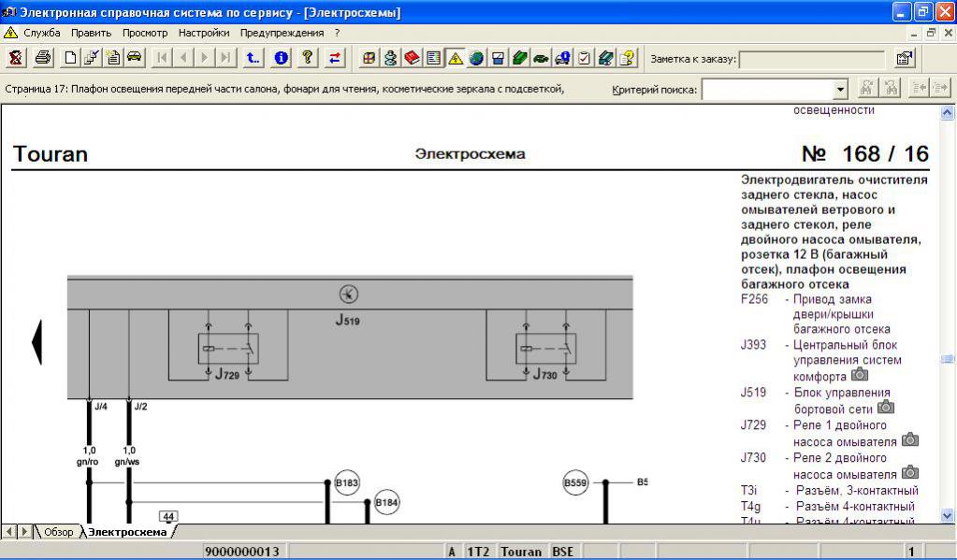The image size is (957, 560).
Task: Open the Настройки menu
Action: tap(204, 33)
